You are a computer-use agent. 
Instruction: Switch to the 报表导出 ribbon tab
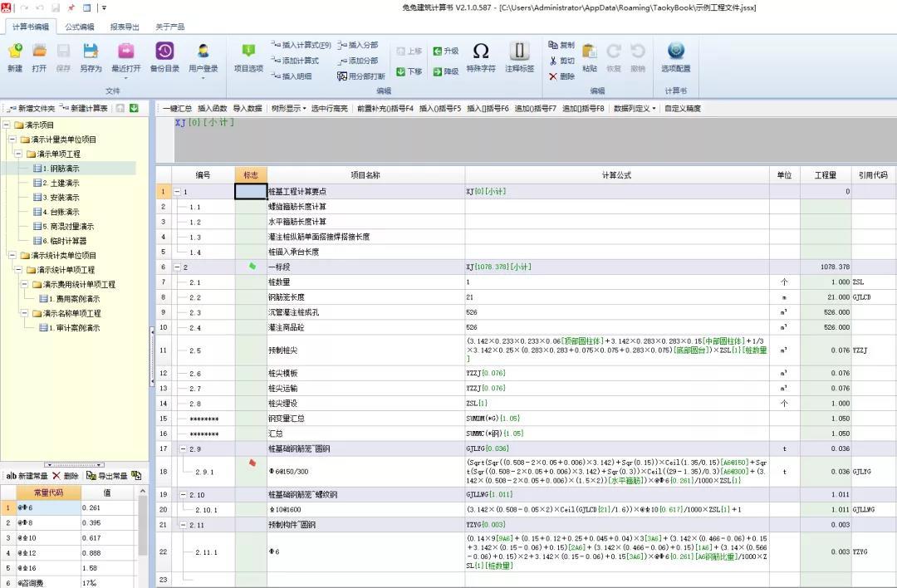[x=125, y=27]
